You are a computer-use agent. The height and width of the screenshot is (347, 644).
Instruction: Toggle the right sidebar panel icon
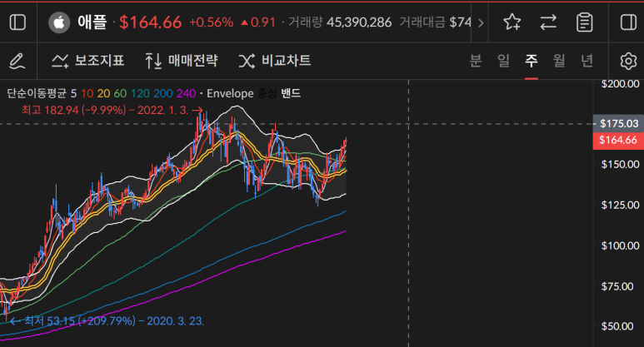(x=628, y=22)
